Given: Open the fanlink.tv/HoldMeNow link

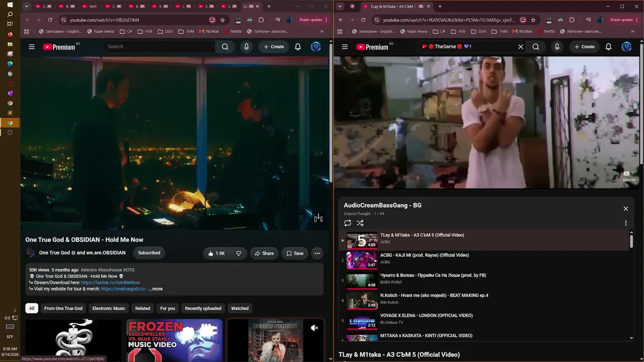Looking at the screenshot, I should pos(111,283).
